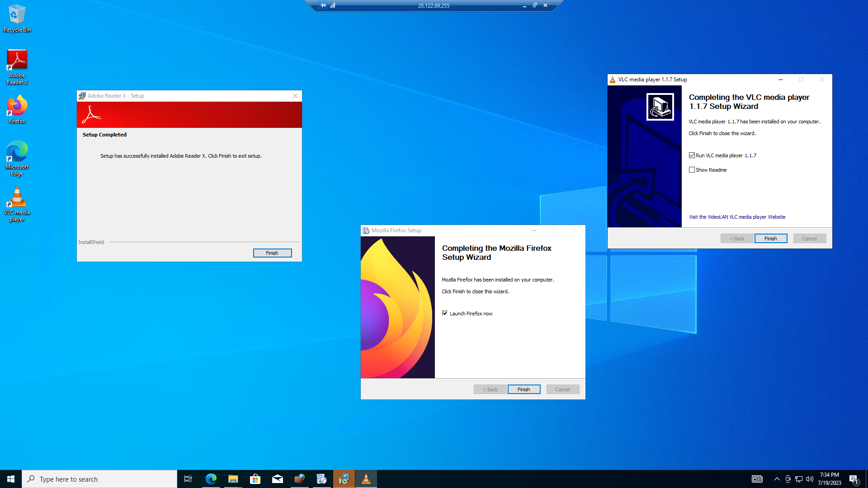Pin the remote desktop connection bar
868x488 pixels.
pyautogui.click(x=323, y=5)
